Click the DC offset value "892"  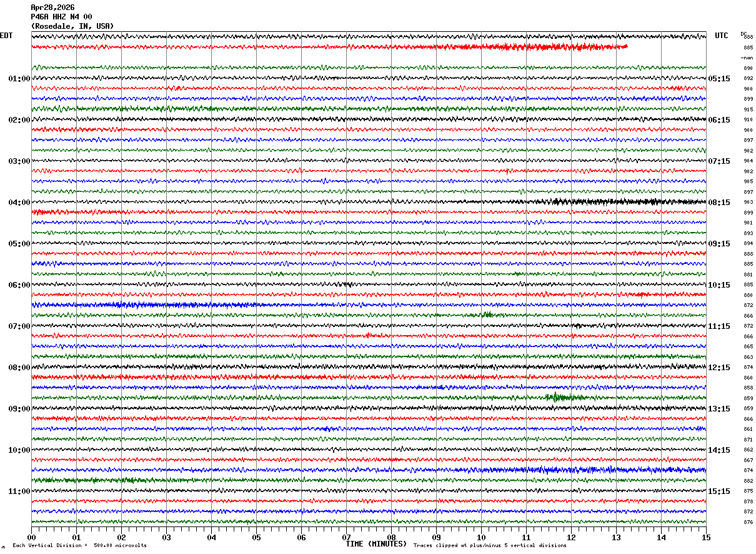tap(748, 78)
